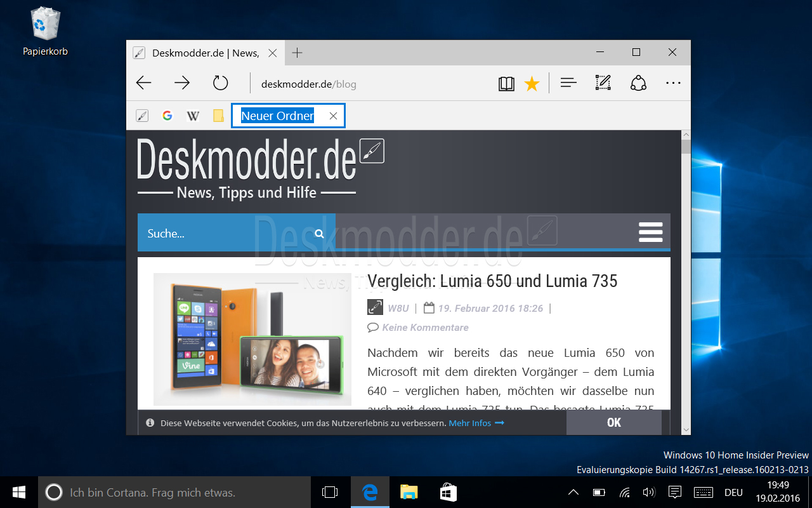Open the Share icon in Edge toolbar

coord(638,83)
